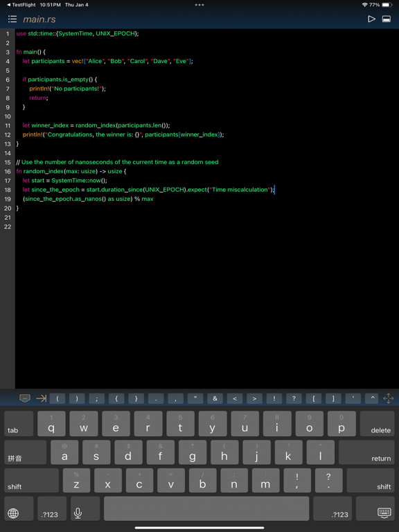Screen dimensions: 399x532
Task: Insert close parenthesis from accessory bar
Action: (x=77, y=399)
